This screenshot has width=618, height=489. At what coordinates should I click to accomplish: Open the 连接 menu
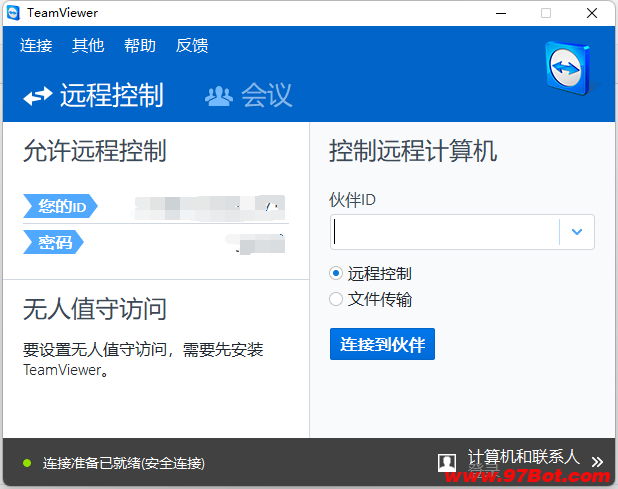click(x=36, y=46)
